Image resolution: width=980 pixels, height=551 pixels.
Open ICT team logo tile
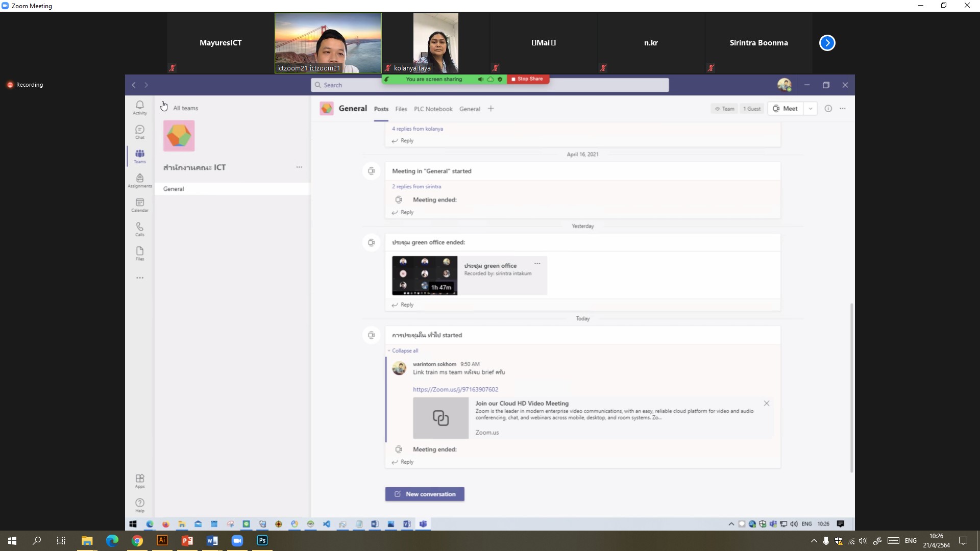[x=179, y=136]
